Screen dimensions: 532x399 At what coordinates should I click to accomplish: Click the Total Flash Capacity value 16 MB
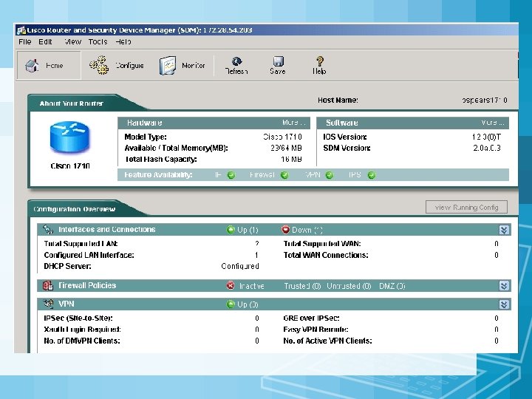click(291, 159)
